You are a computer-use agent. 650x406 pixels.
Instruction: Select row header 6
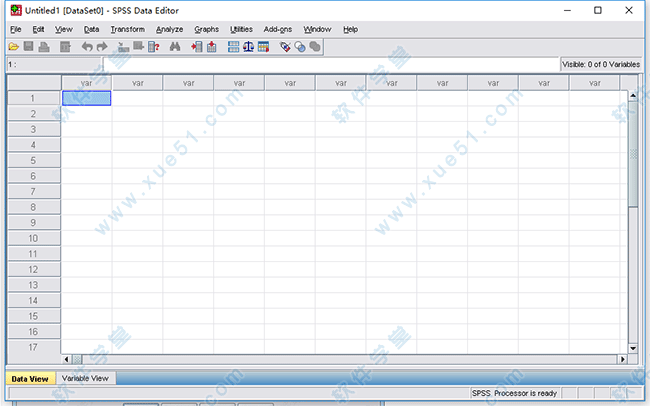pyautogui.click(x=34, y=176)
